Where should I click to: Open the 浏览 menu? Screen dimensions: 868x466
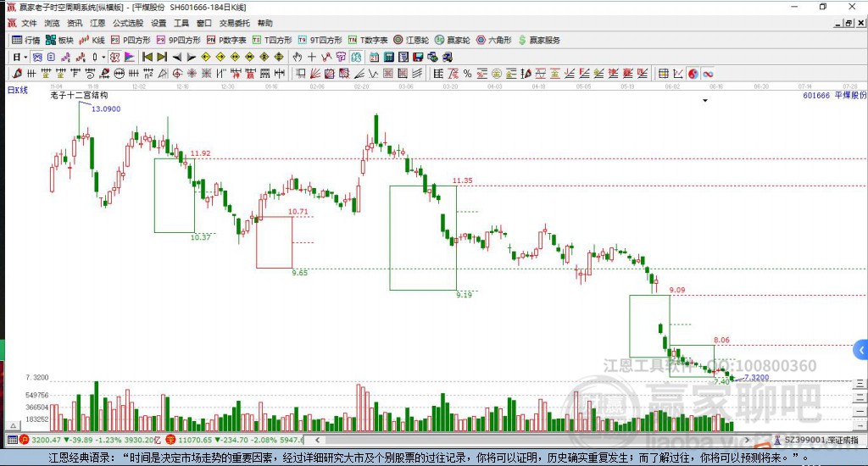[x=52, y=23]
